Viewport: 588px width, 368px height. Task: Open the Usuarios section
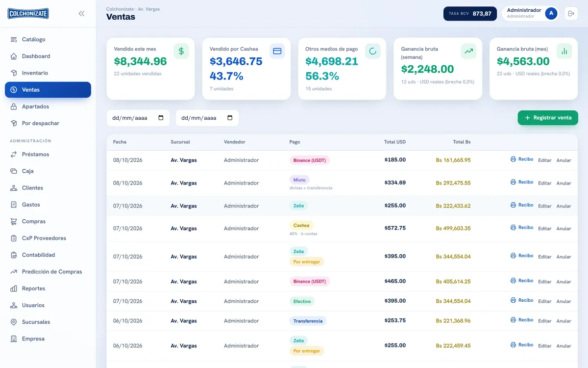(48, 305)
